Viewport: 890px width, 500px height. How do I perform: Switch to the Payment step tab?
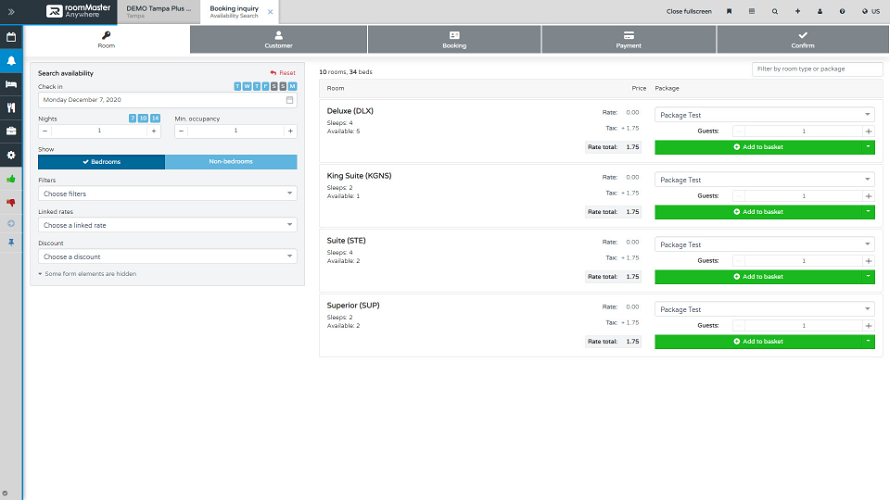tap(628, 40)
